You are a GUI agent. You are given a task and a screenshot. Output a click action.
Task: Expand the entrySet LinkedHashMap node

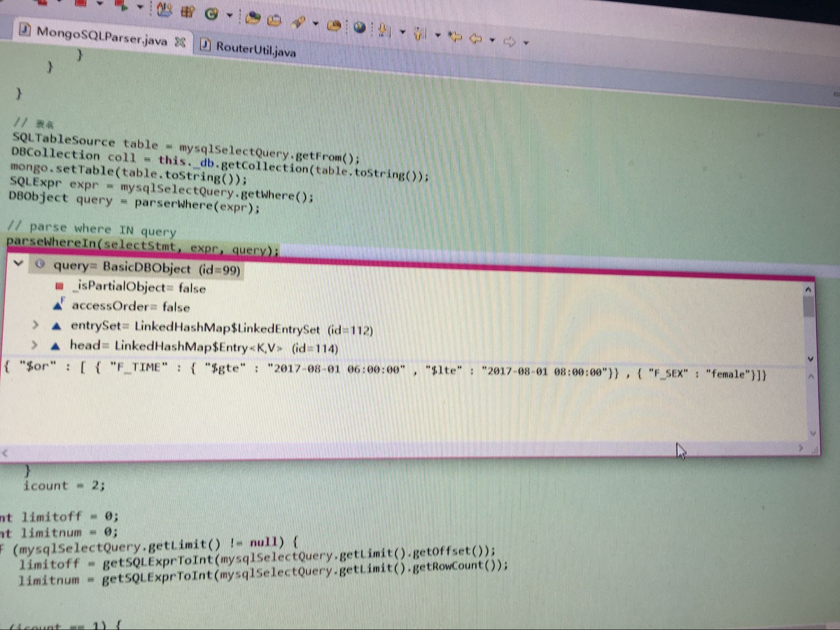(36, 325)
